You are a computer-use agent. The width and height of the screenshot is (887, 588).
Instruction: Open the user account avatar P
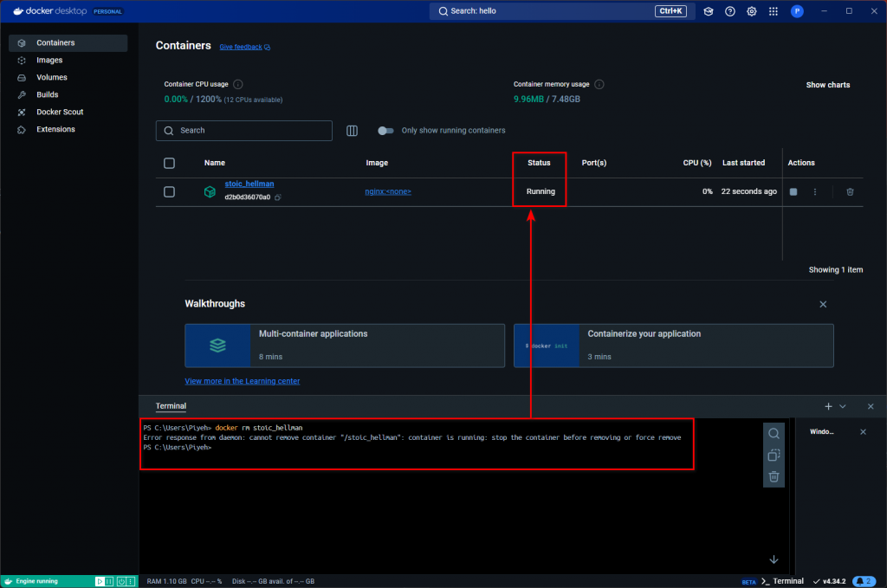(x=797, y=11)
